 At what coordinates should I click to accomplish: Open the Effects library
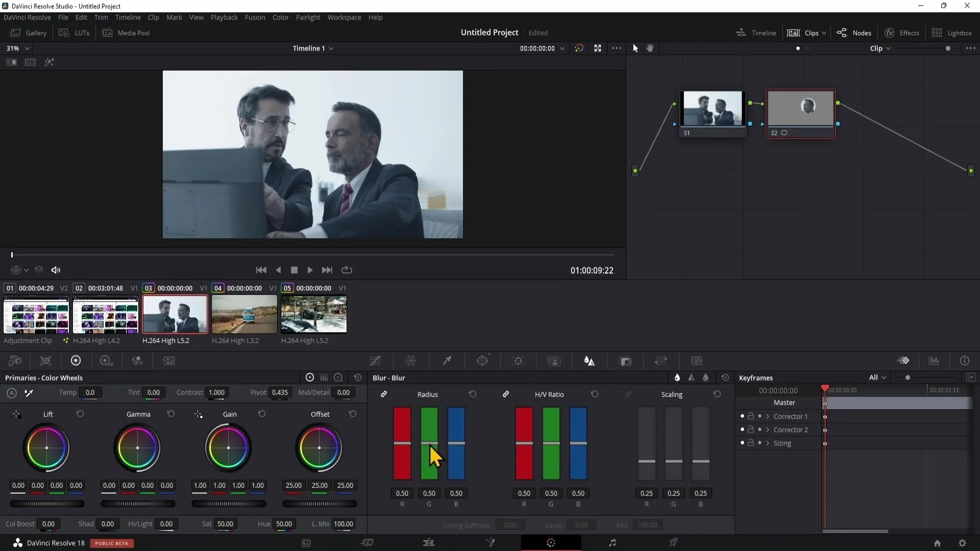pyautogui.click(x=902, y=33)
